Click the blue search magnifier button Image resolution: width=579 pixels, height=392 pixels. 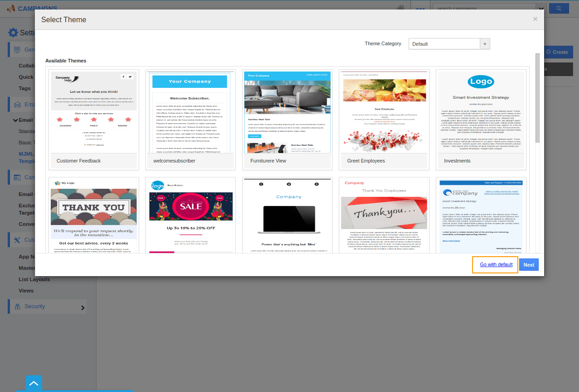point(559,9)
